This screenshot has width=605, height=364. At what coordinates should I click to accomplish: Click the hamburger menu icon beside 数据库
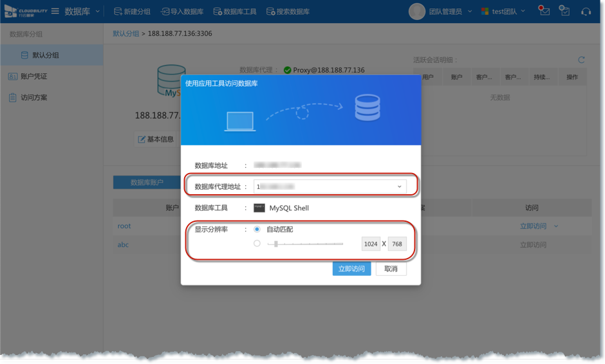click(x=55, y=12)
